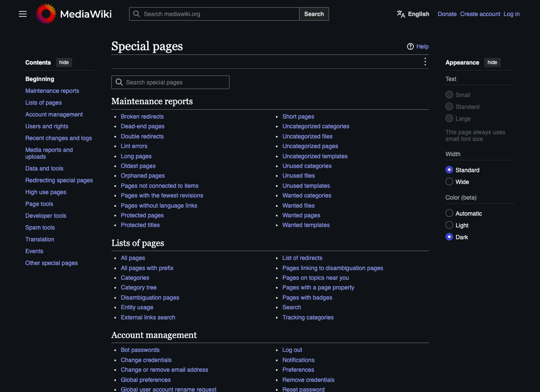Go to Other special pages in Contents
The width and height of the screenshot is (540, 392).
click(51, 263)
